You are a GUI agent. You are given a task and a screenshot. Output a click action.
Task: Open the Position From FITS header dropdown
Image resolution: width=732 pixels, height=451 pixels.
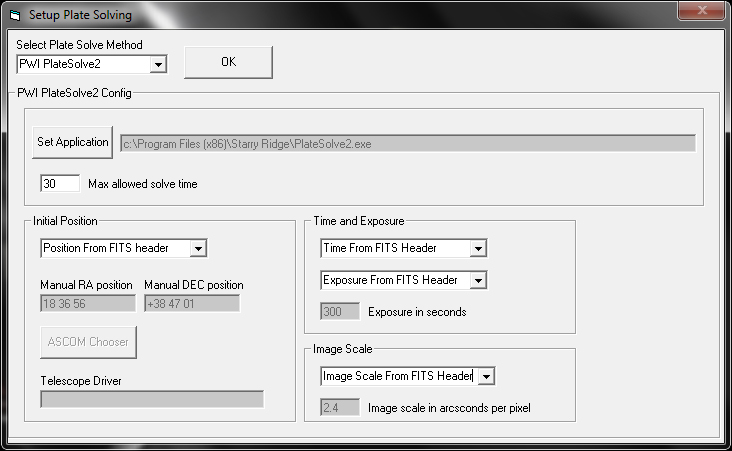point(124,248)
